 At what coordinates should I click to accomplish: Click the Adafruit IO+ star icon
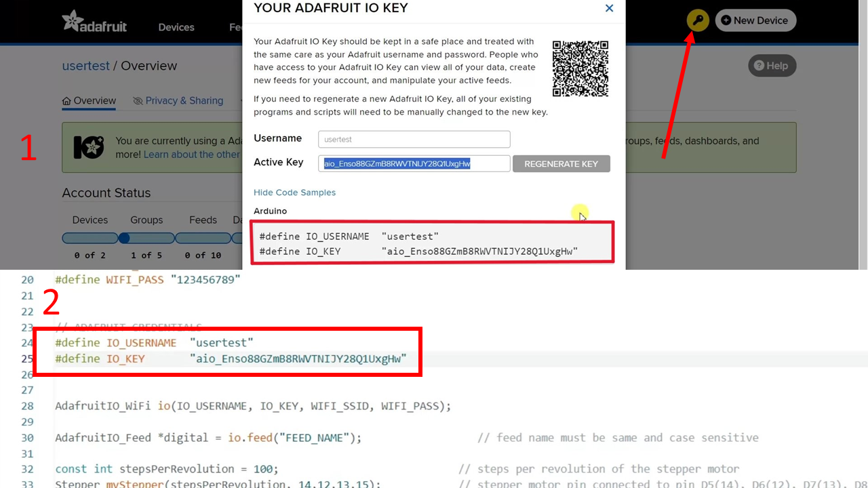pyautogui.click(x=89, y=147)
